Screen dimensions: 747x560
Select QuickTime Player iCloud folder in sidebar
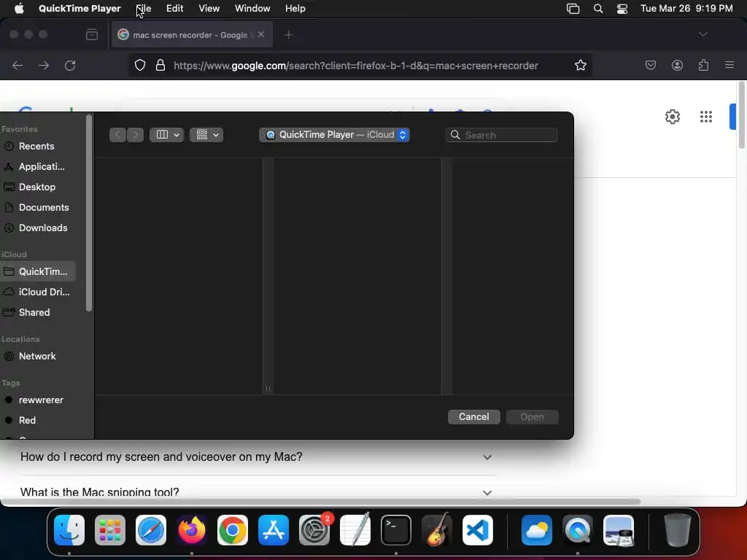(x=36, y=271)
